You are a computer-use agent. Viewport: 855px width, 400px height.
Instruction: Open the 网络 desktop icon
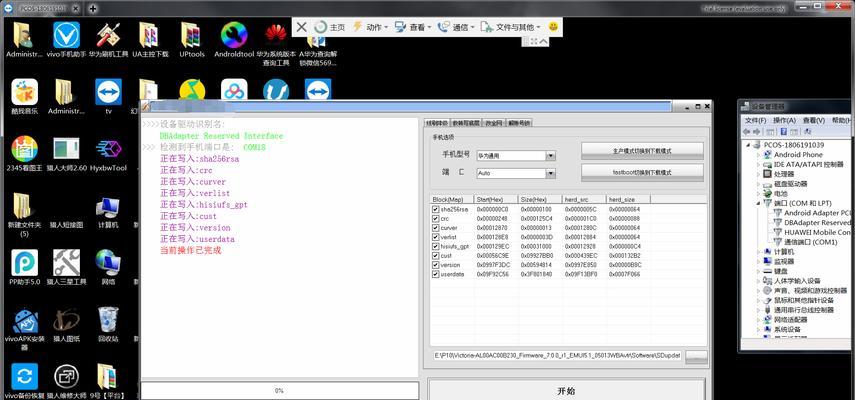[108, 268]
